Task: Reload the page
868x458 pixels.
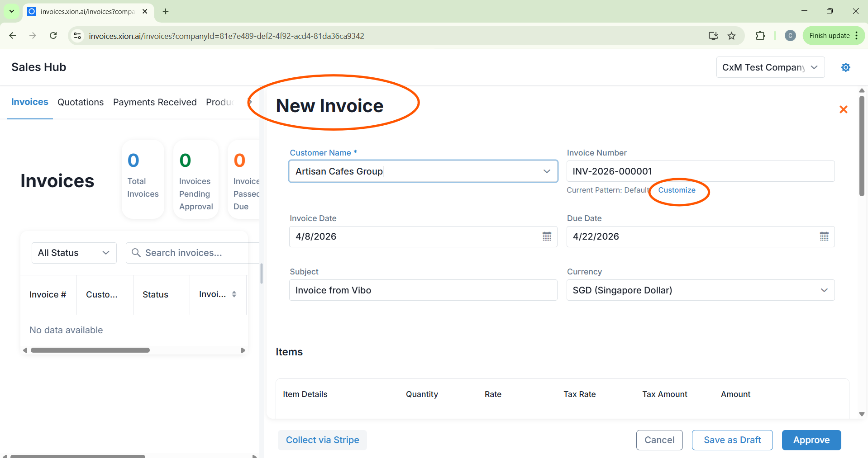Action: (53, 36)
